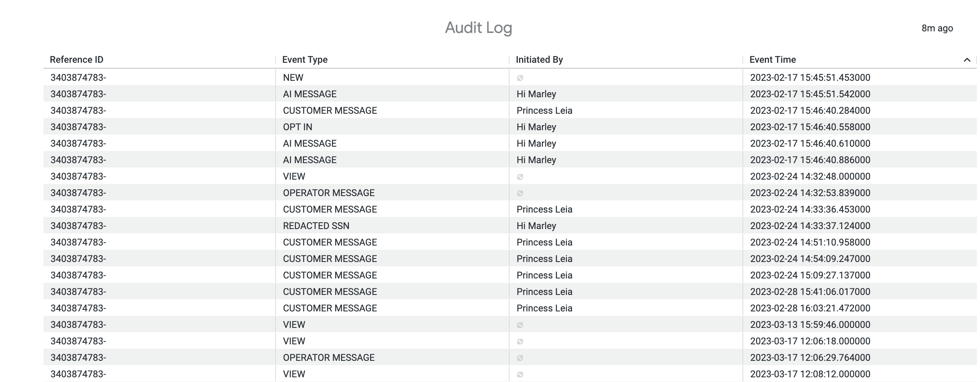This screenshot has height=382, width=980.
Task: Open the Audit Log title menu
Action: pyautogui.click(x=478, y=27)
